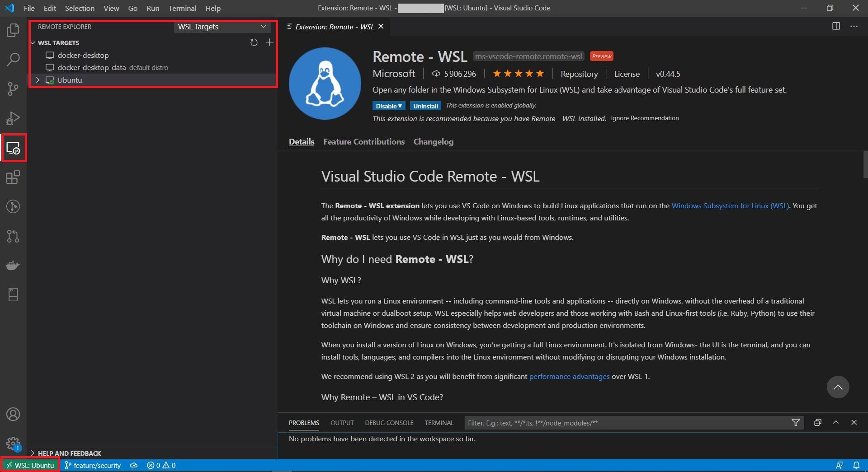Click the Microsoft publisher name
868x472 pixels.
[x=393, y=74]
